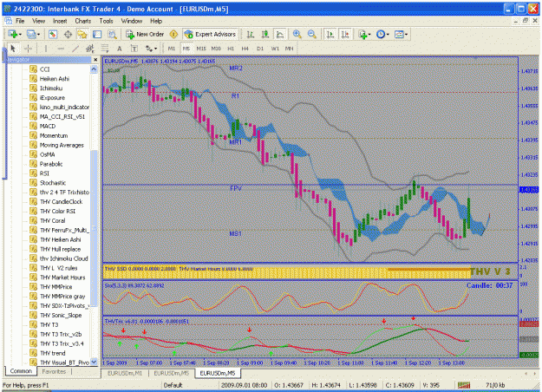Open the Data Window crosshair icon
Screen dimensions: 542x392
coord(69,34)
